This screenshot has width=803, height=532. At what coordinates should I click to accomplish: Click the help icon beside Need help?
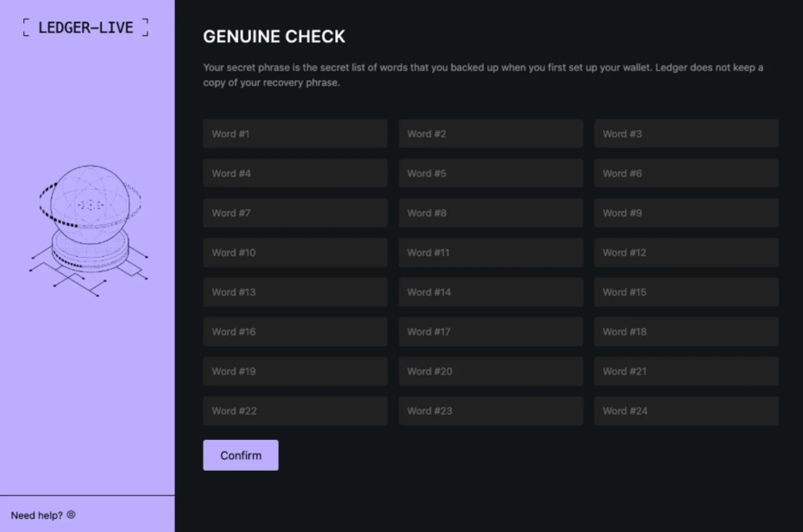[x=71, y=514]
